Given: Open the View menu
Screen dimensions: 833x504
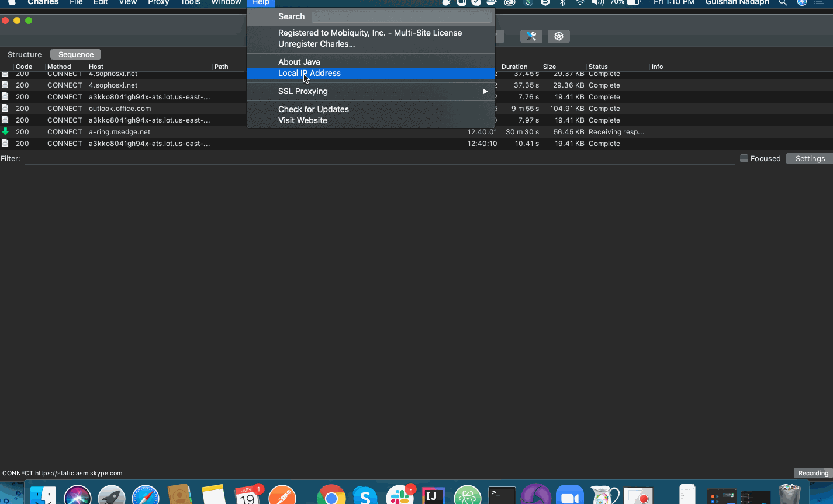Looking at the screenshot, I should 128,2.
